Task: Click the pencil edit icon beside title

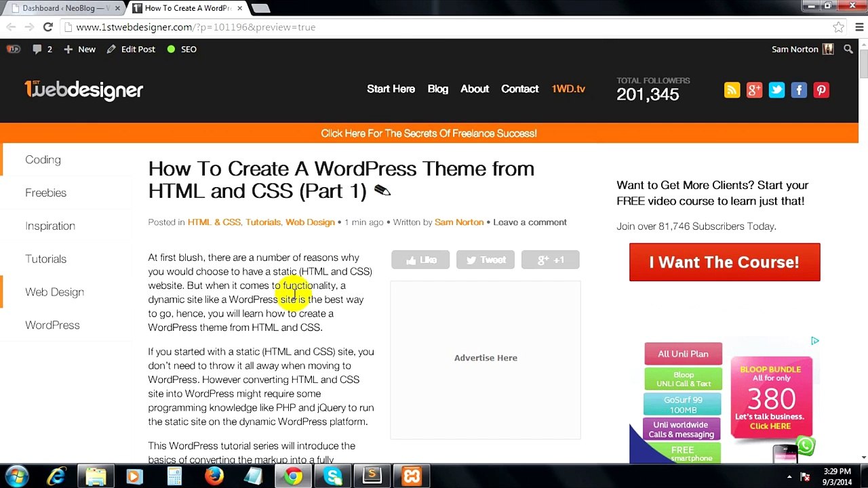Action: click(382, 191)
